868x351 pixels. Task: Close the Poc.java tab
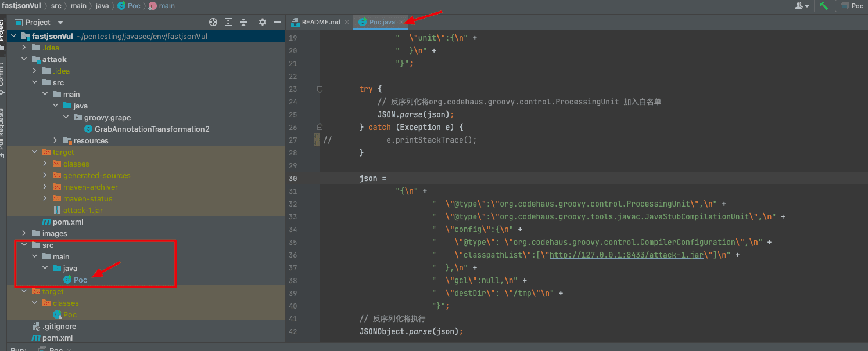(x=401, y=22)
